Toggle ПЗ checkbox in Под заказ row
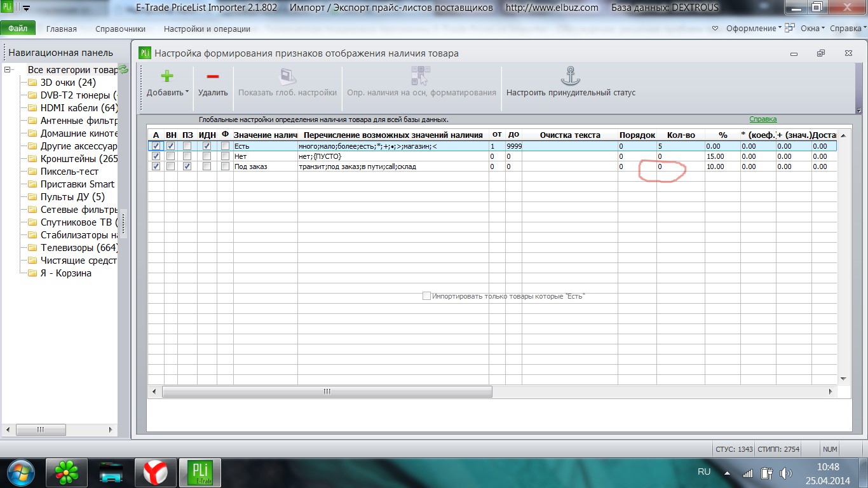This screenshot has height=488, width=868. (x=187, y=166)
